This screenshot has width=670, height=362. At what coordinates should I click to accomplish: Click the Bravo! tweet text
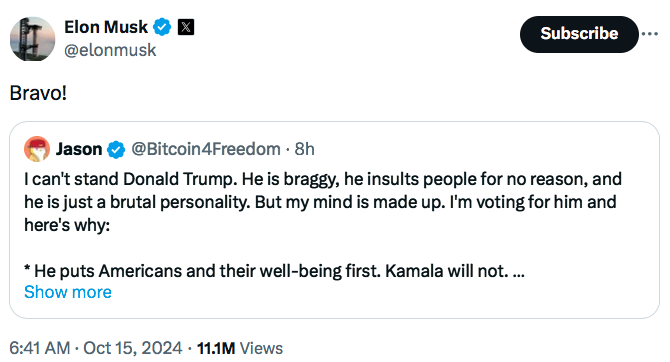pyautogui.click(x=38, y=93)
